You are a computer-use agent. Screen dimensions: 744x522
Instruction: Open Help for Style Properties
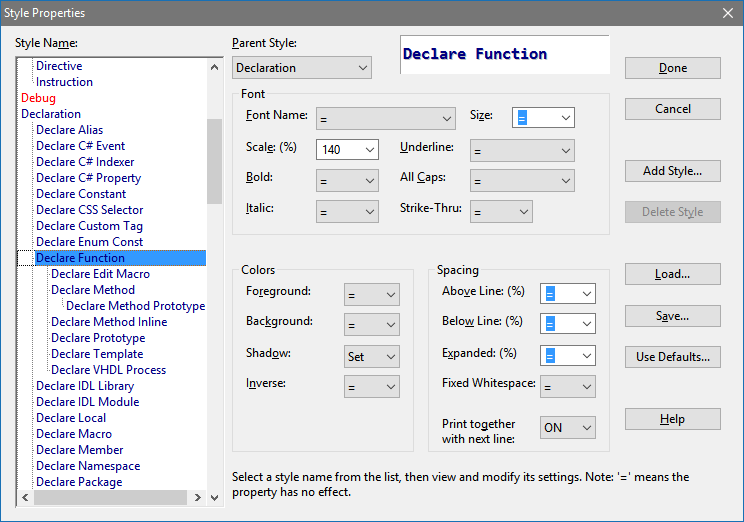[672, 419]
